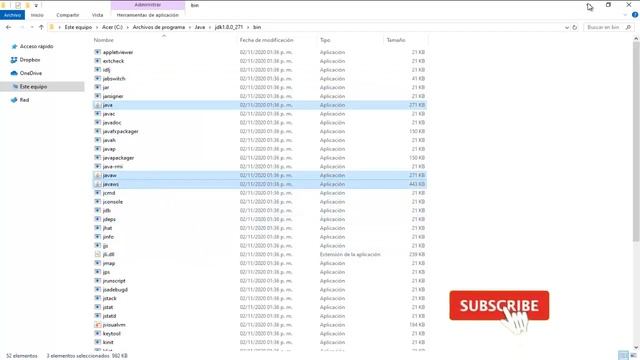Image resolution: width=640 pixels, height=360 pixels.
Task: Click the jdb file icon
Action: coord(97,211)
